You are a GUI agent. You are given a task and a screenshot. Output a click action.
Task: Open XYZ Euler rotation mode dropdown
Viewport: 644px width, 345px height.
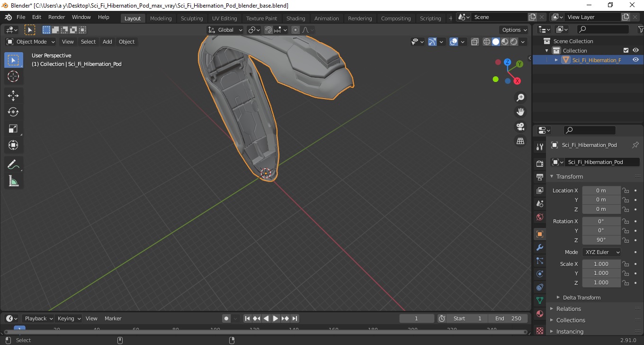pyautogui.click(x=601, y=252)
